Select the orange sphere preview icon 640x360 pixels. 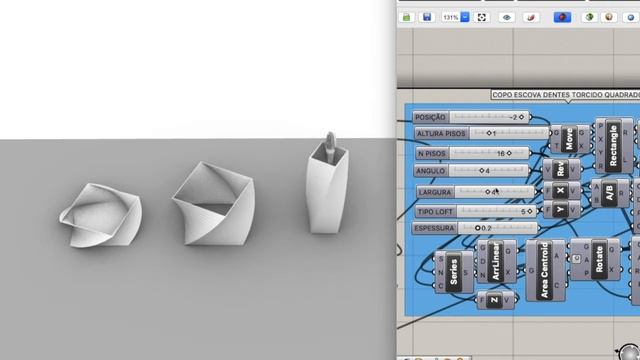coord(609,17)
